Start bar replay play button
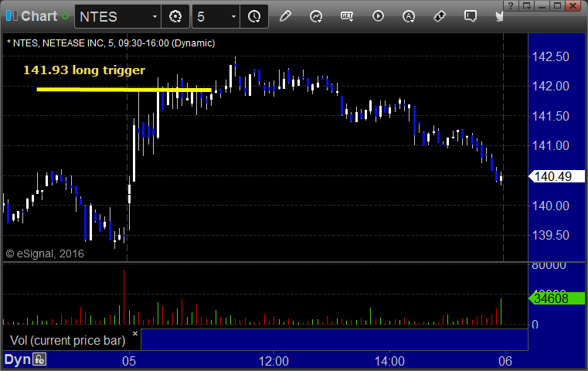This screenshot has width=588, height=371. pos(378,16)
